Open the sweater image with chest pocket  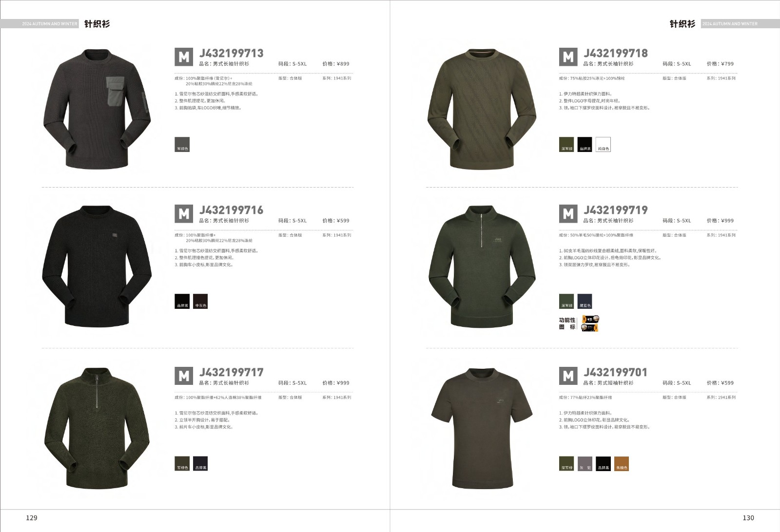97,108
